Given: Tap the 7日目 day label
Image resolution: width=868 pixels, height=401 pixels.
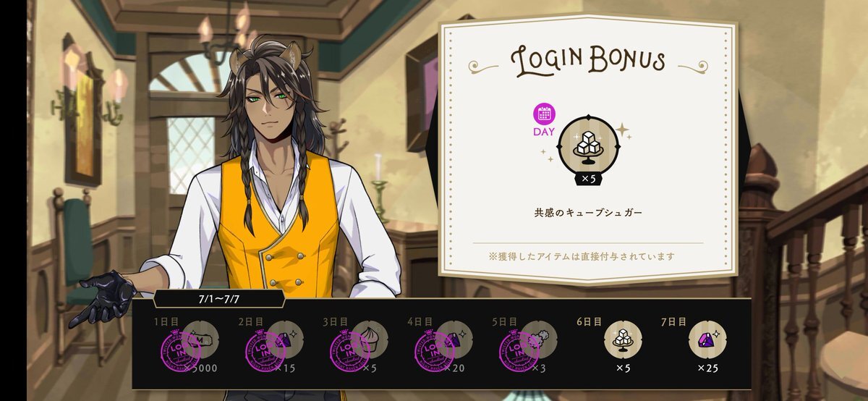Looking at the screenshot, I should click(x=674, y=321).
